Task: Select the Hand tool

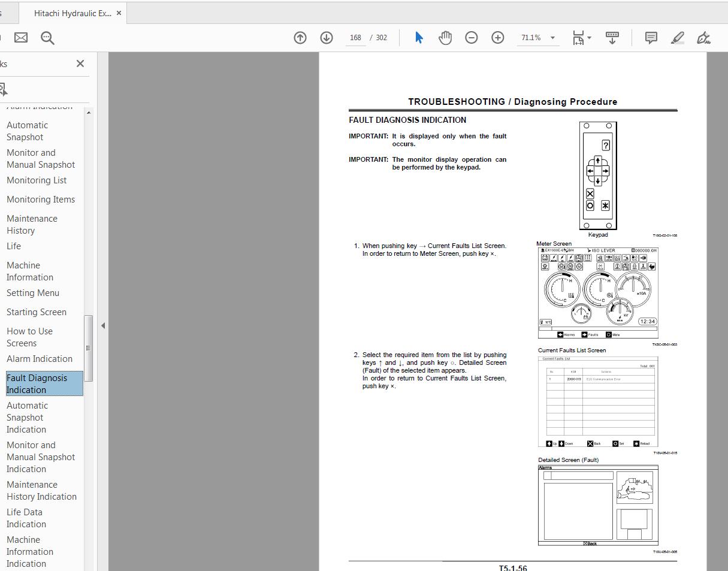Action: pos(445,37)
